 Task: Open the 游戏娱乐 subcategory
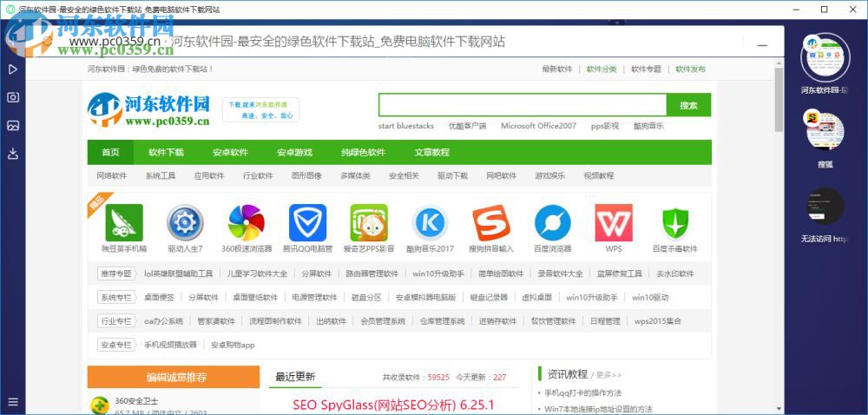point(550,176)
